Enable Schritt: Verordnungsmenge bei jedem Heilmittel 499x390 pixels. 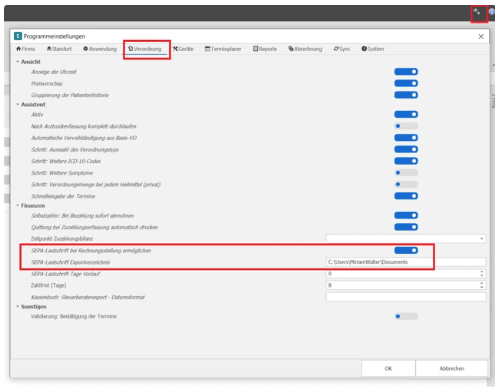[406, 184]
